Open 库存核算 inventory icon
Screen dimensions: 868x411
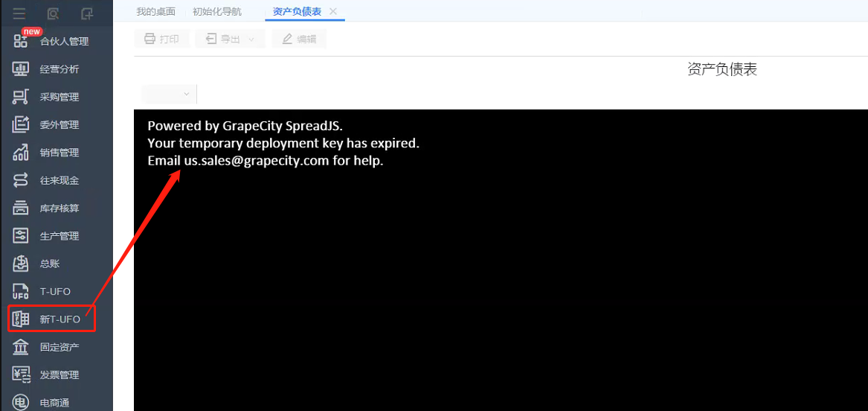point(21,208)
